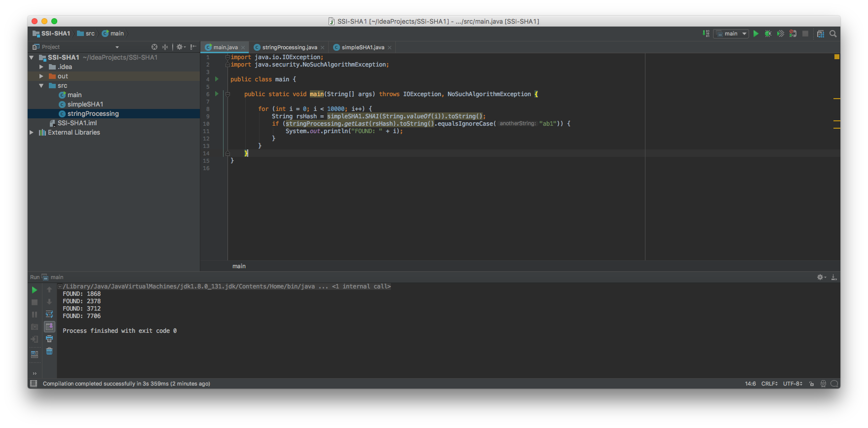Image resolution: width=868 pixels, height=428 pixels.
Task: Click run gutter arrow beside main method
Action: (x=217, y=94)
